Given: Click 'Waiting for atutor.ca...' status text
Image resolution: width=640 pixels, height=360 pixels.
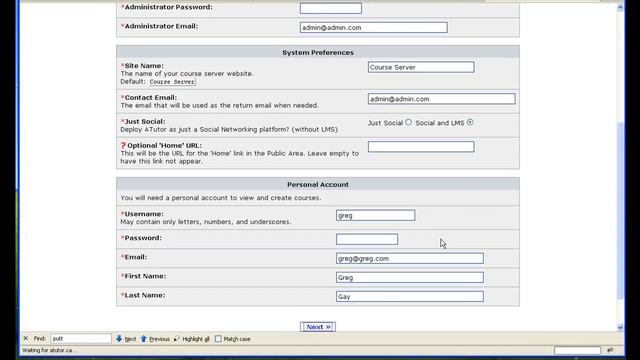Looking at the screenshot, I should (x=49, y=350).
